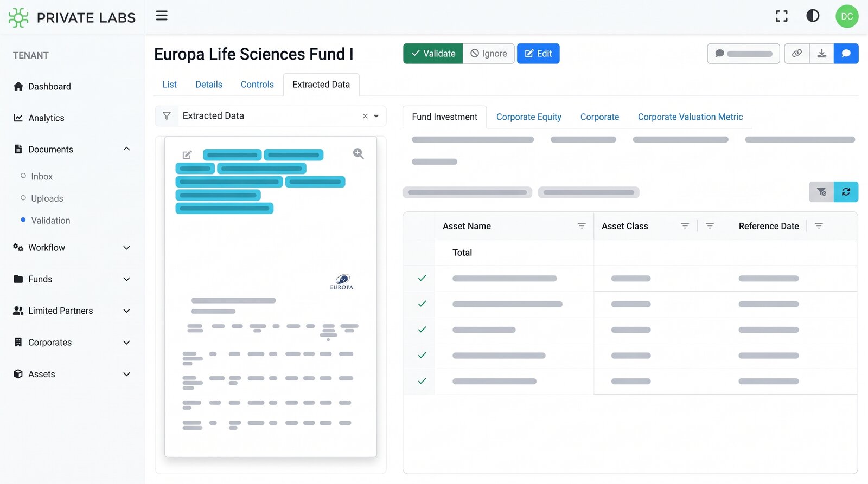Open Asset Class column filter menu
The height and width of the screenshot is (484, 868).
pos(685,226)
